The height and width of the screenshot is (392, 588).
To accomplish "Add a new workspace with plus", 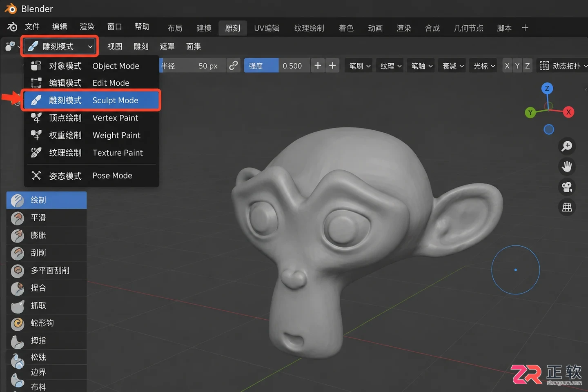I will (525, 28).
